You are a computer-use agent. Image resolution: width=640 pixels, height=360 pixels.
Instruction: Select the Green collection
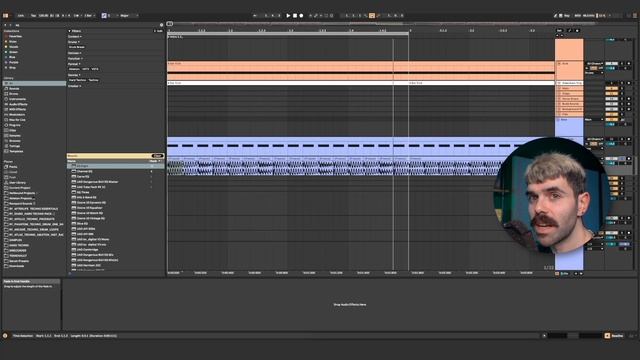tap(13, 52)
